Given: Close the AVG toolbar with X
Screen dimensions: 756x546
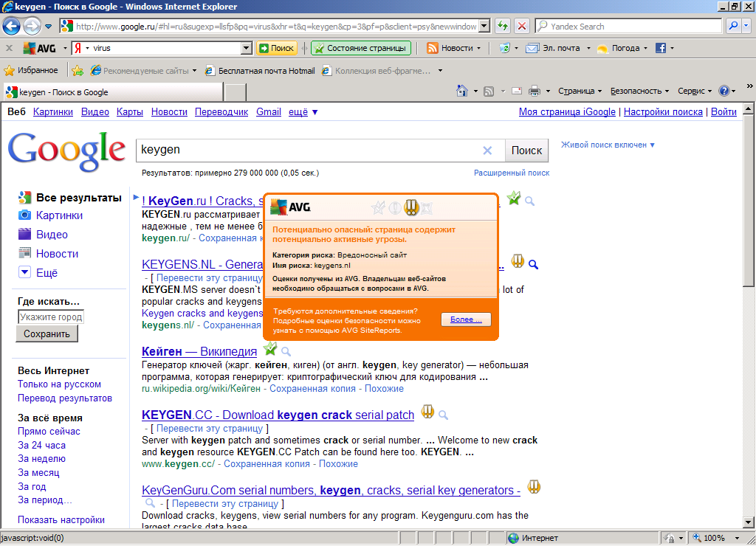Looking at the screenshot, I should pos(9,48).
